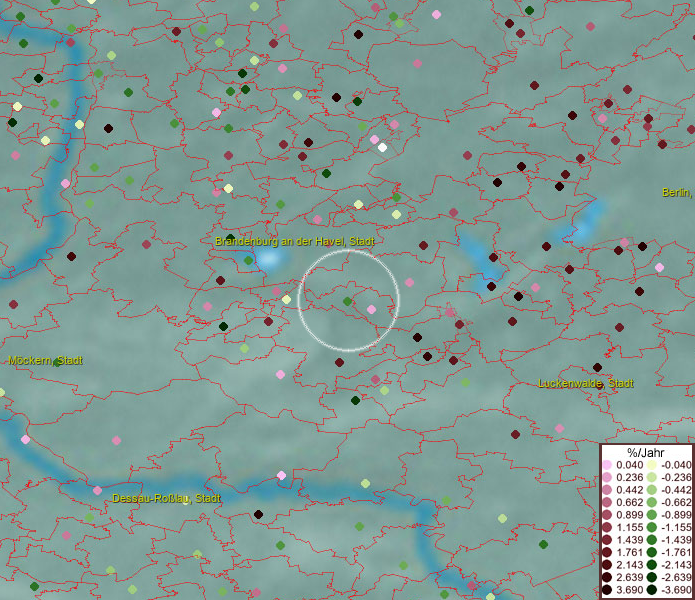The image size is (695, 600).
Task: Click the -1.155 legend value text
Action: point(676,527)
